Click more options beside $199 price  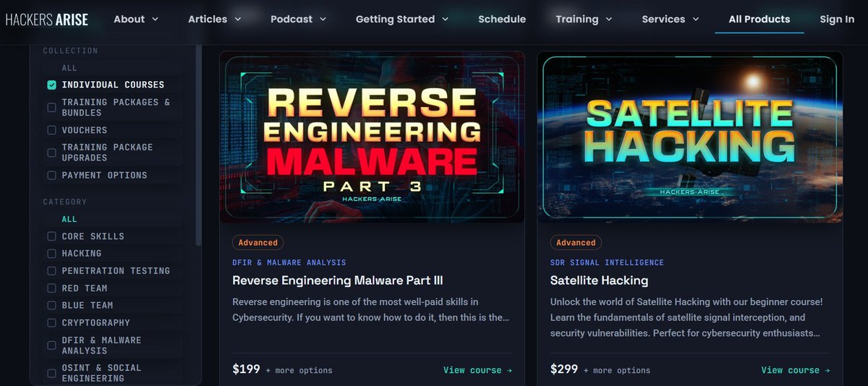pos(299,371)
